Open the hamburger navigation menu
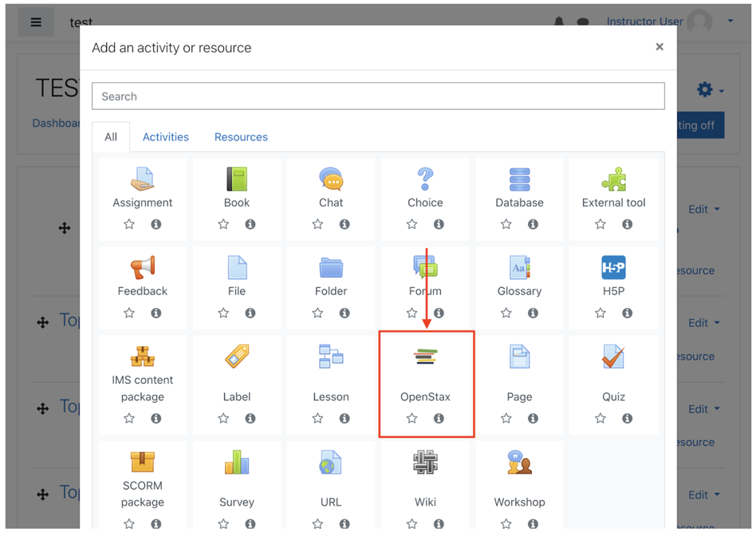The image size is (756, 536). (x=36, y=22)
